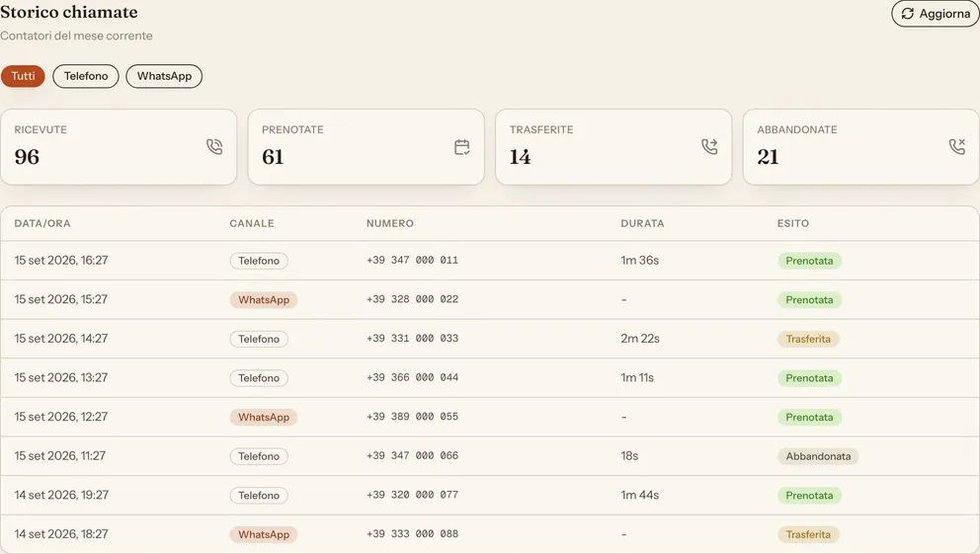Click phone number +39 389 000 055
The image size is (980, 554).
413,417
